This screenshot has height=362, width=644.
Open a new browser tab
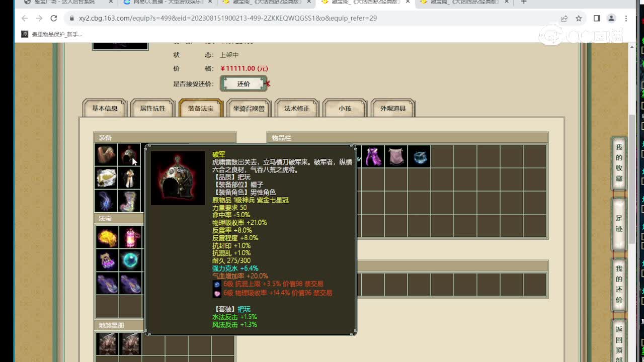524,2
